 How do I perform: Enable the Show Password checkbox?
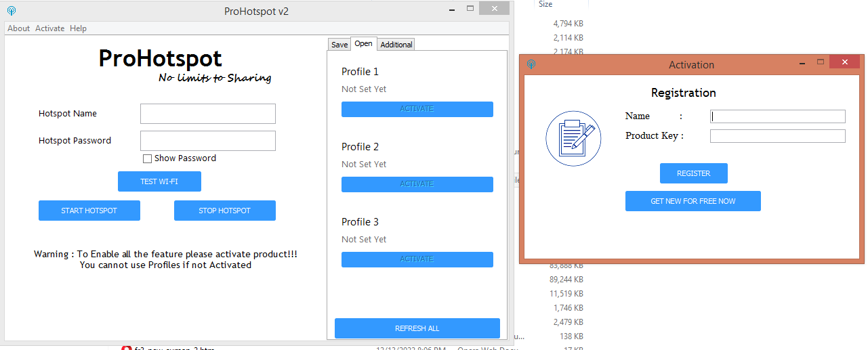click(x=147, y=158)
